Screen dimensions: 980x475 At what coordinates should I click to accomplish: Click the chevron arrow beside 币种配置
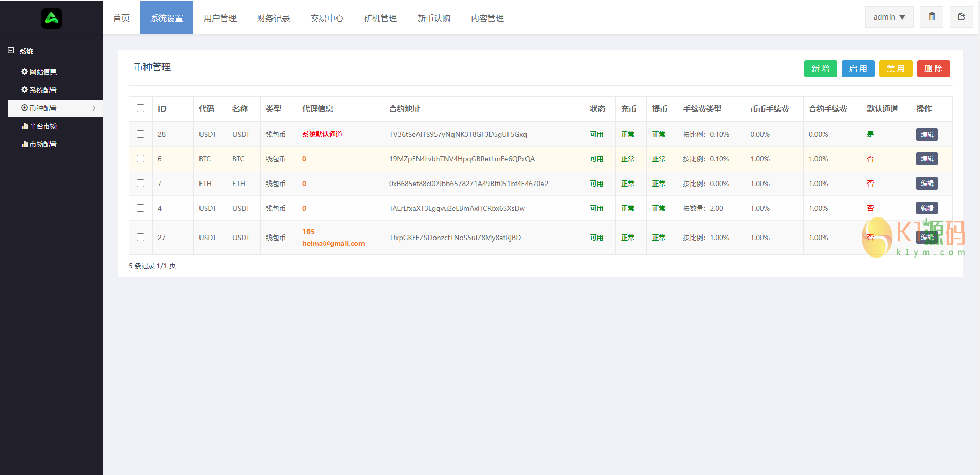pos(94,108)
